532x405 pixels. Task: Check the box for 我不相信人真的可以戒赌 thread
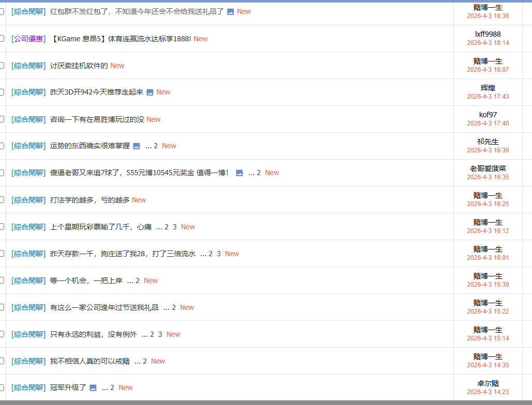2,361
